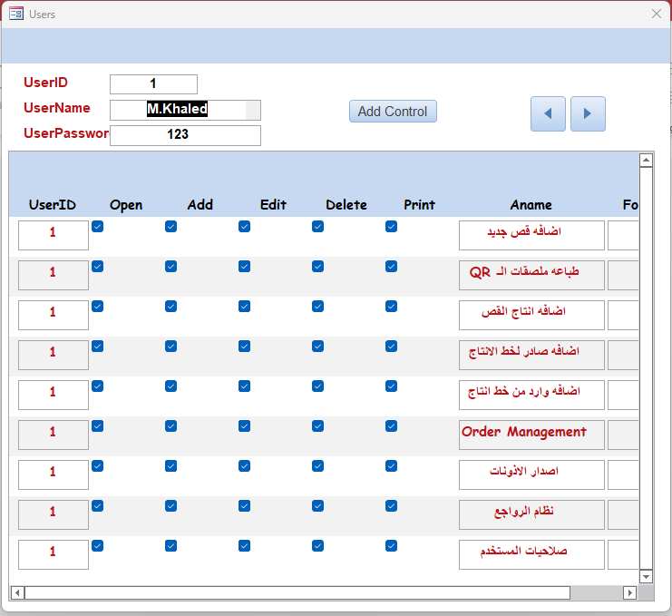Click the Delete column header
Image resolution: width=672 pixels, height=616 pixels.
pyautogui.click(x=346, y=205)
